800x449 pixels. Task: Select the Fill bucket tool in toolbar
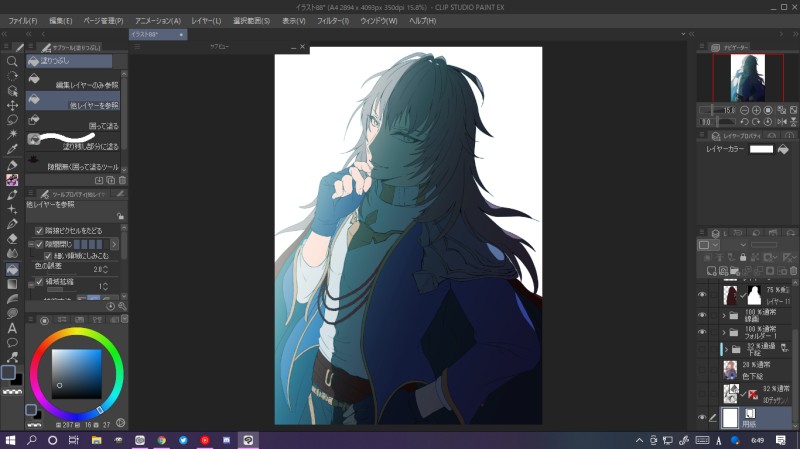pyautogui.click(x=12, y=269)
